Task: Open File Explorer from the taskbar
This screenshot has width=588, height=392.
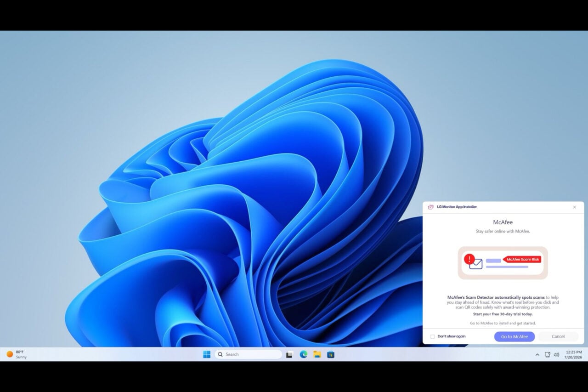Action: 317,354
